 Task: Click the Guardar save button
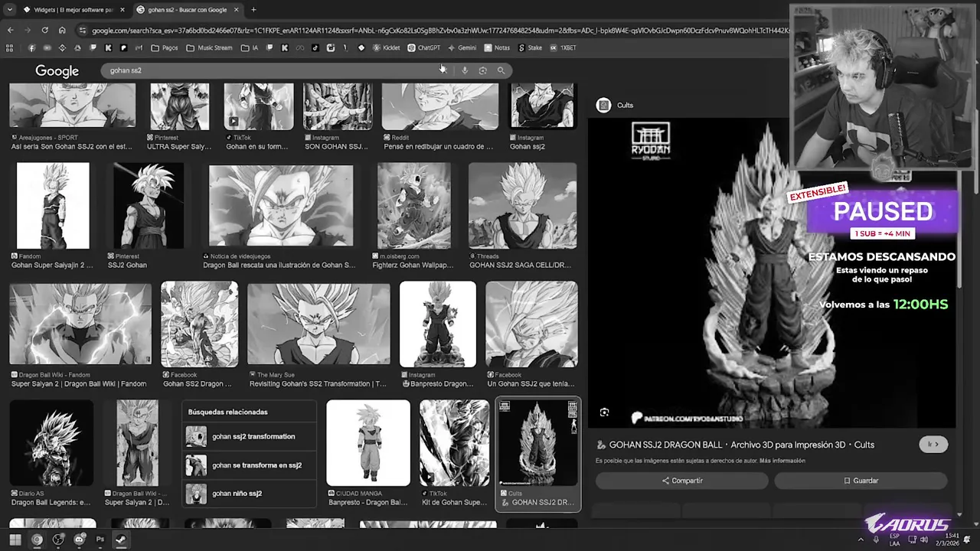click(861, 481)
